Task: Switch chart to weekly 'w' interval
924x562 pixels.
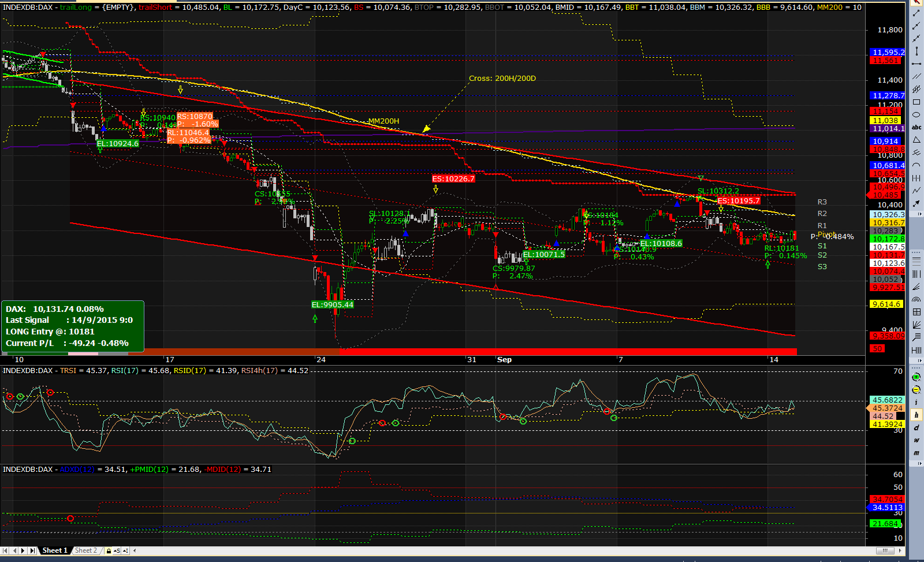Action: coord(916,440)
